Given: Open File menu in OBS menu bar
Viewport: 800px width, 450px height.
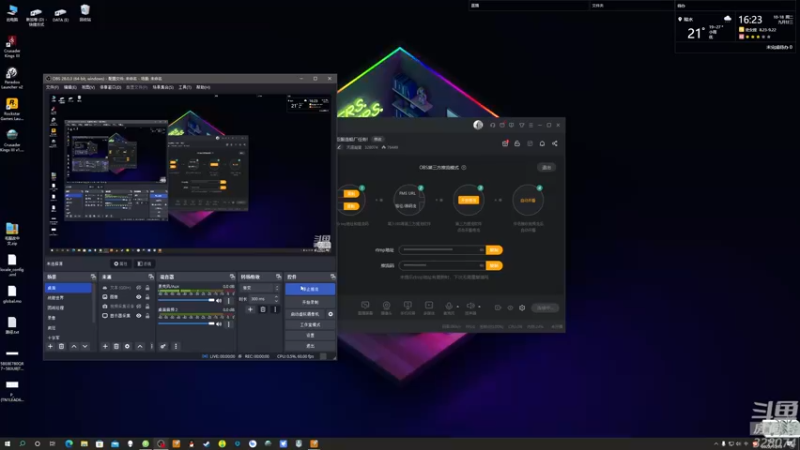Looking at the screenshot, I should (52, 87).
